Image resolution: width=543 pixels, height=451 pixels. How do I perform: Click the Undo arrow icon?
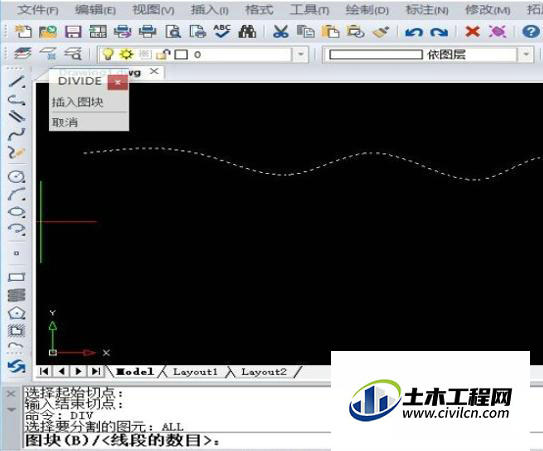click(x=414, y=33)
